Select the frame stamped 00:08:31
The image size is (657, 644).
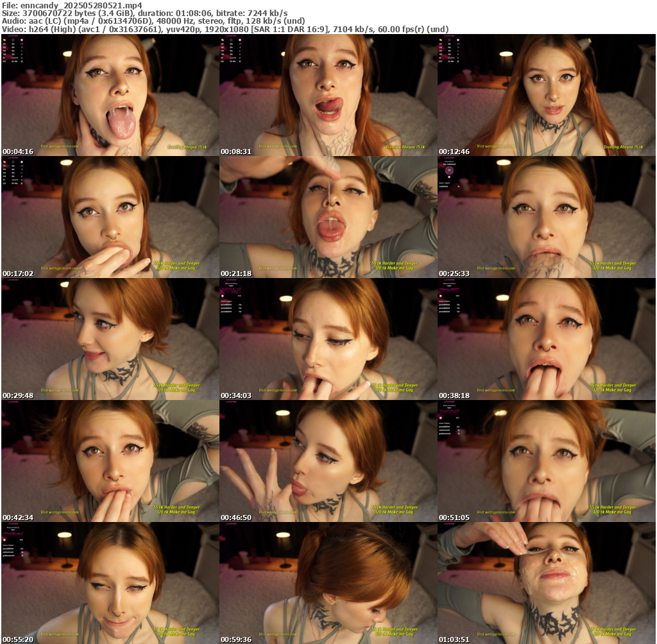click(x=328, y=95)
